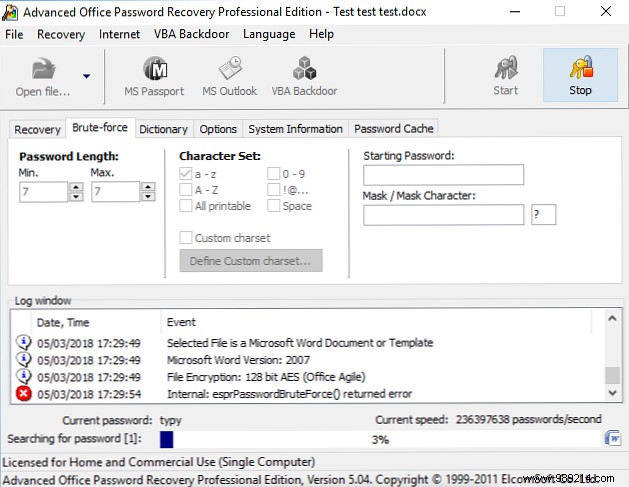The height and width of the screenshot is (487, 629).
Task: Open the Password Cache tab
Action: point(394,129)
